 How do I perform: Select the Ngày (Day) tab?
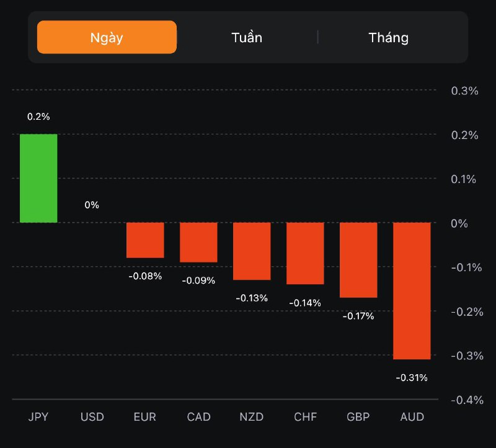click(107, 37)
